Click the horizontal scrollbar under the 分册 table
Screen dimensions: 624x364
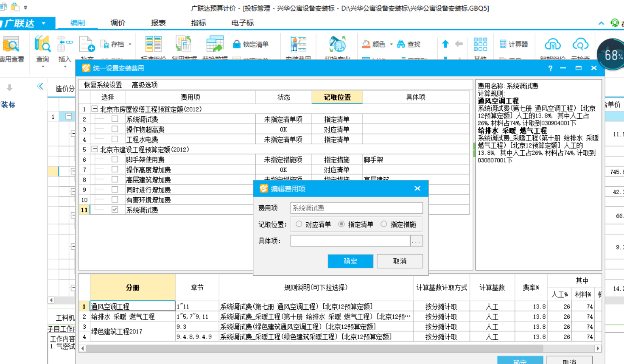click(314, 348)
